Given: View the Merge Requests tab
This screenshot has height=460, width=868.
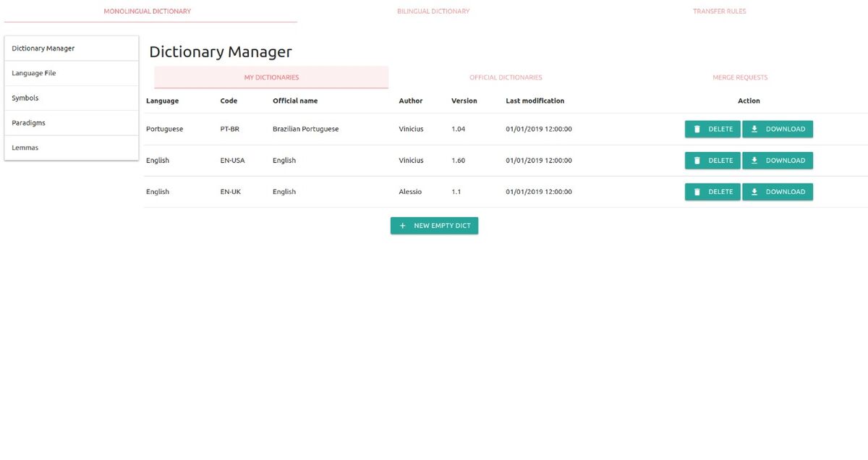Looking at the screenshot, I should pos(740,77).
